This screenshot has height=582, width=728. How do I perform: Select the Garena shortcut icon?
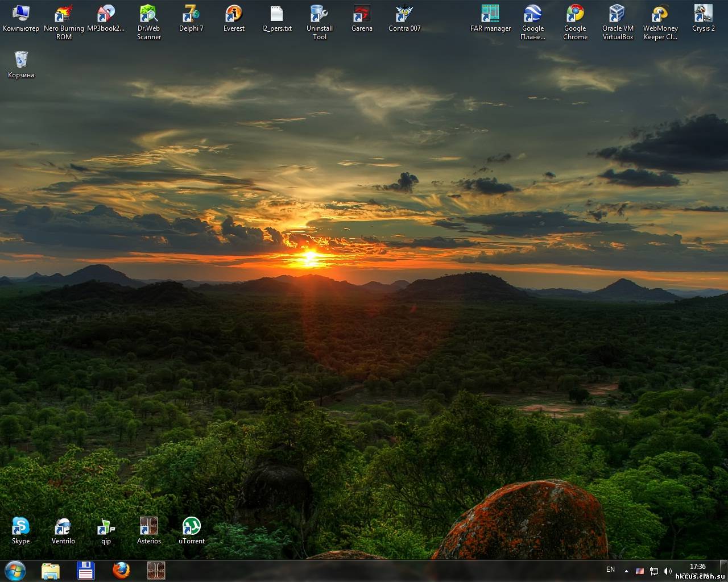click(x=362, y=14)
